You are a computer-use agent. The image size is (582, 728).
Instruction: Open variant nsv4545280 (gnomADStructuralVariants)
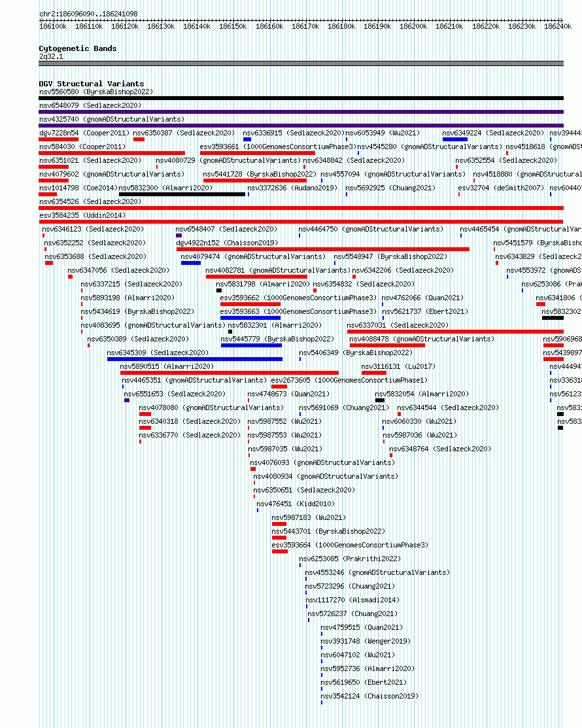point(430,147)
